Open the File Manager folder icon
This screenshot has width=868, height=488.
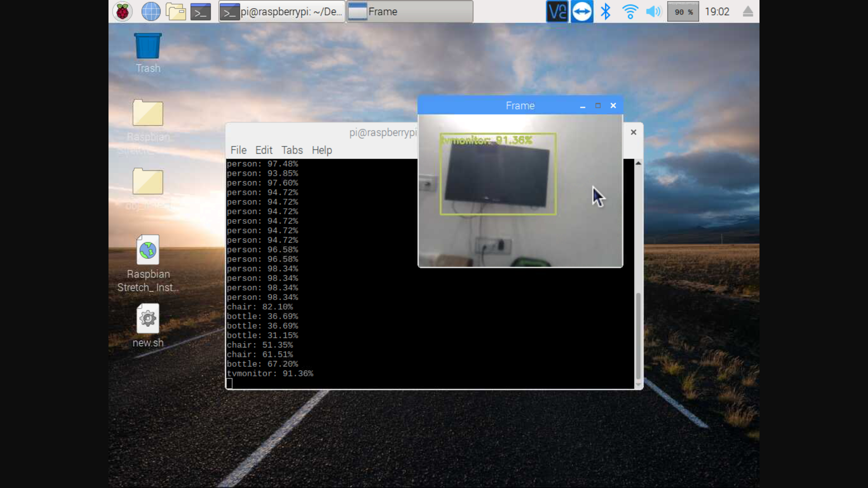175,12
